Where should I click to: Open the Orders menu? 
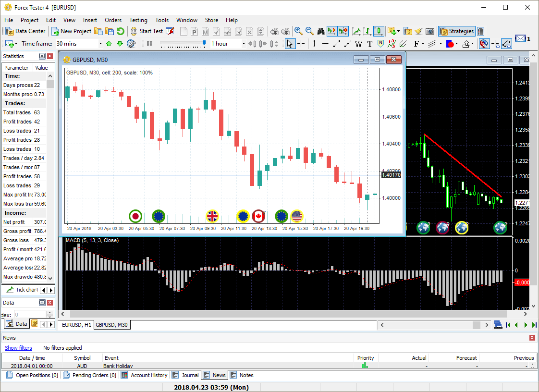[x=113, y=20]
